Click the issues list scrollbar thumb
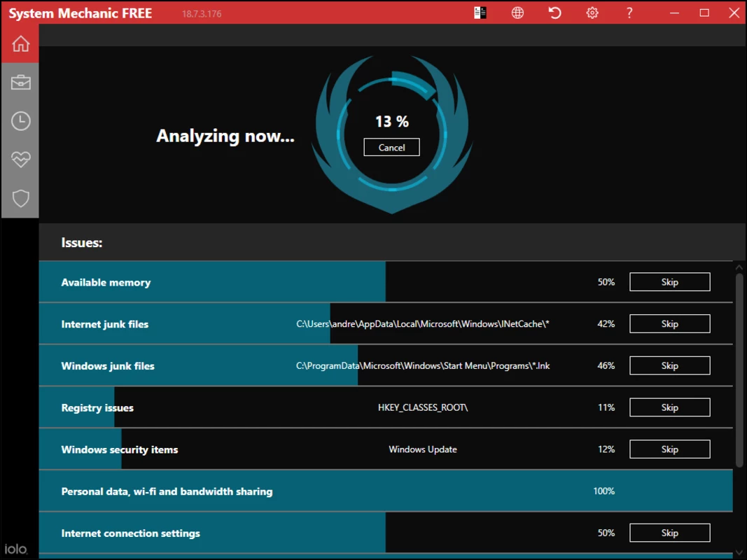 tap(739, 370)
